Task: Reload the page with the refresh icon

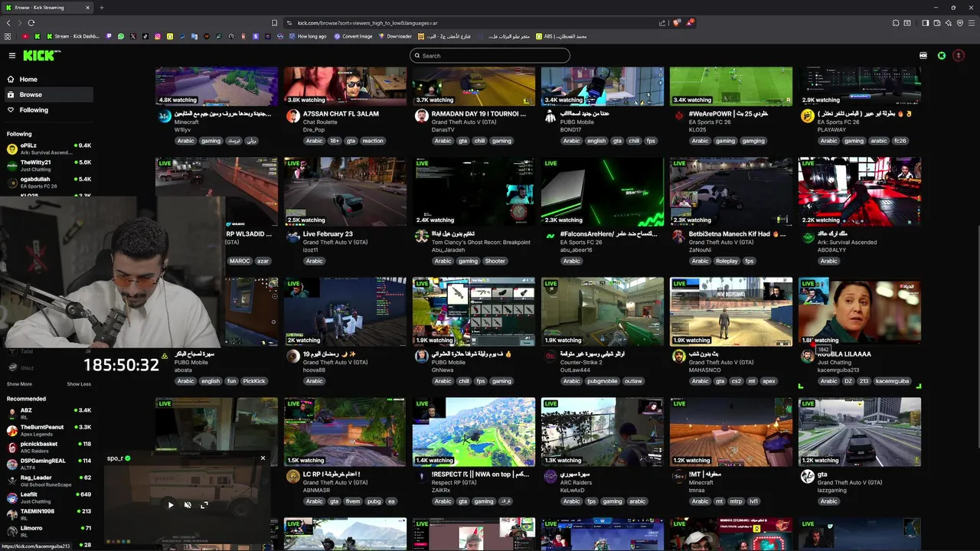Action: [x=31, y=23]
